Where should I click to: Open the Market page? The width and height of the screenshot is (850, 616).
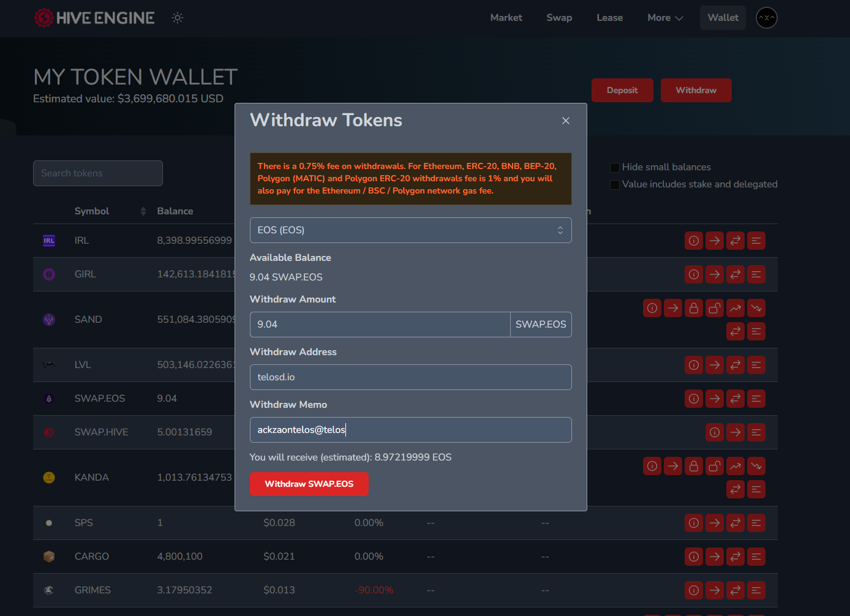pos(506,18)
